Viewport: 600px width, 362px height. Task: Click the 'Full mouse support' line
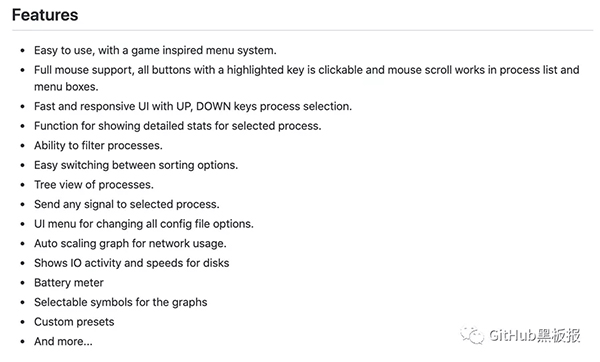pos(307,70)
